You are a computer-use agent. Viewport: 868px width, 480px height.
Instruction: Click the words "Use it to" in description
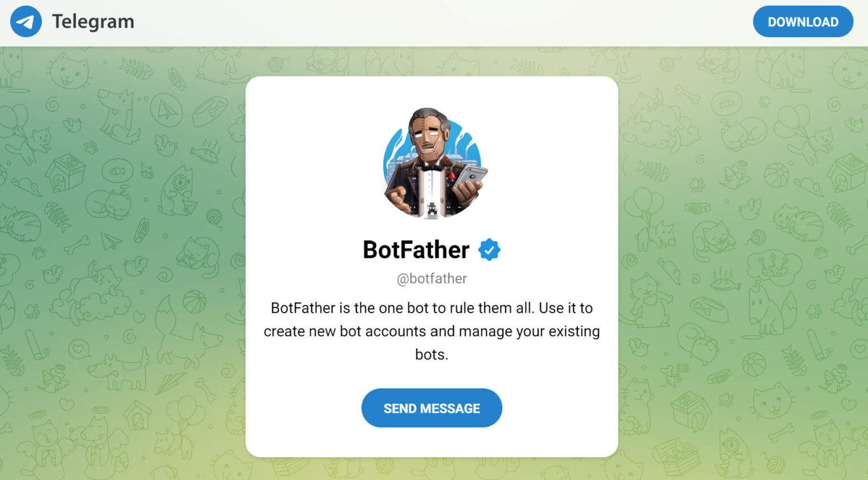[566, 308]
